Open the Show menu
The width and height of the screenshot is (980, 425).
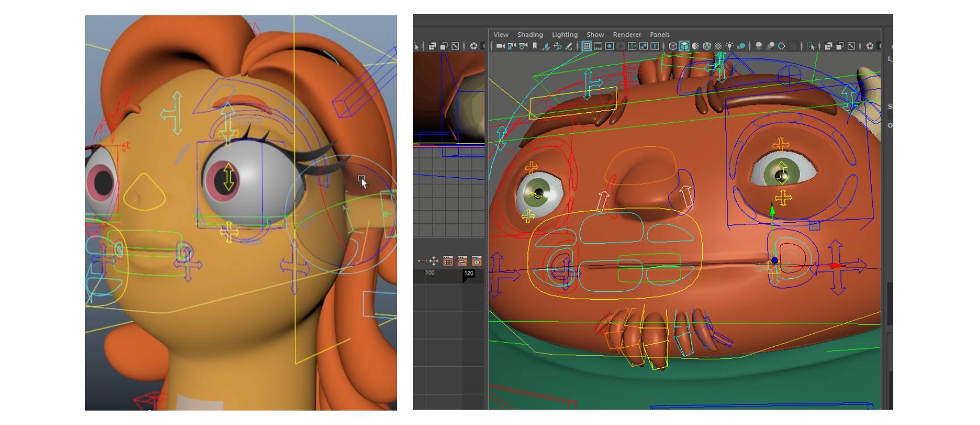(x=595, y=35)
